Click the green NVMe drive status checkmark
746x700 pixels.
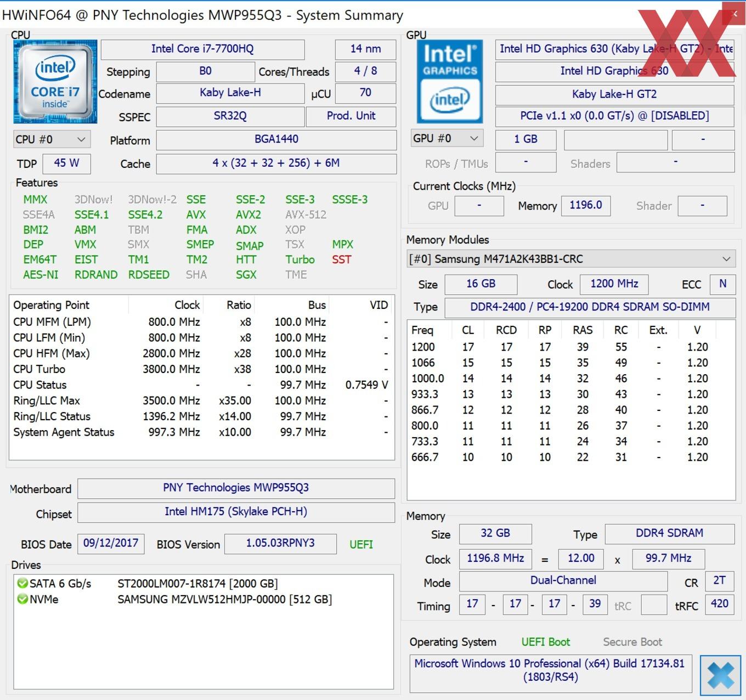(x=22, y=599)
